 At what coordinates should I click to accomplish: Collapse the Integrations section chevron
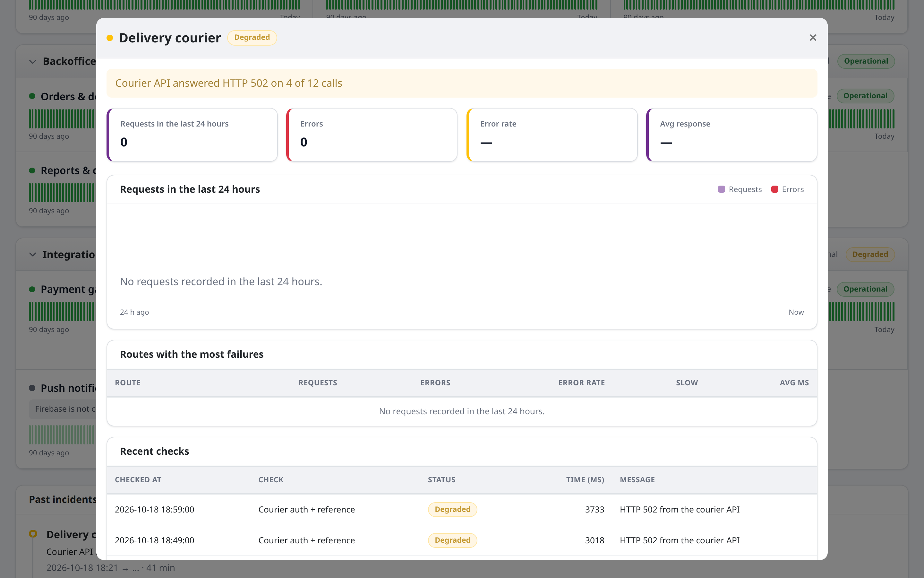(32, 255)
